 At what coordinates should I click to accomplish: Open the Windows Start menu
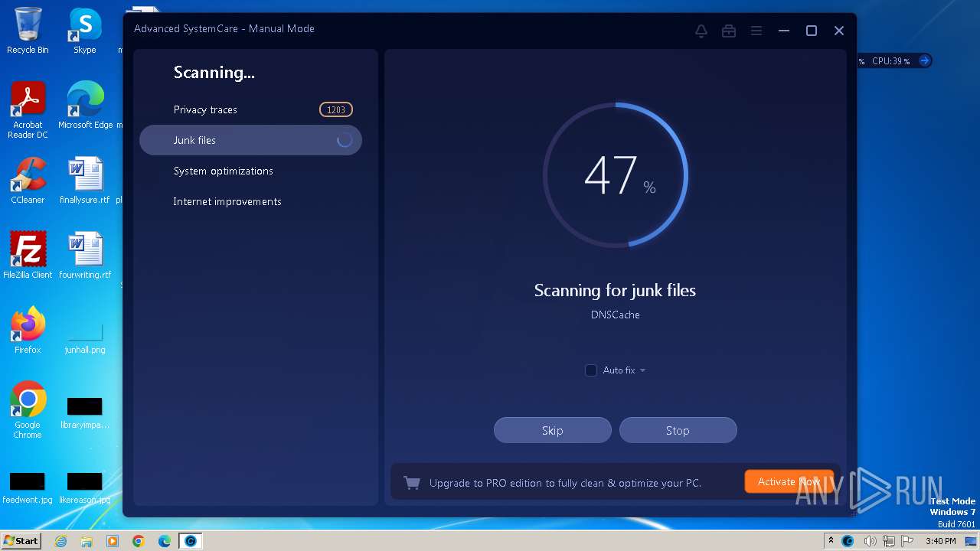(x=21, y=541)
